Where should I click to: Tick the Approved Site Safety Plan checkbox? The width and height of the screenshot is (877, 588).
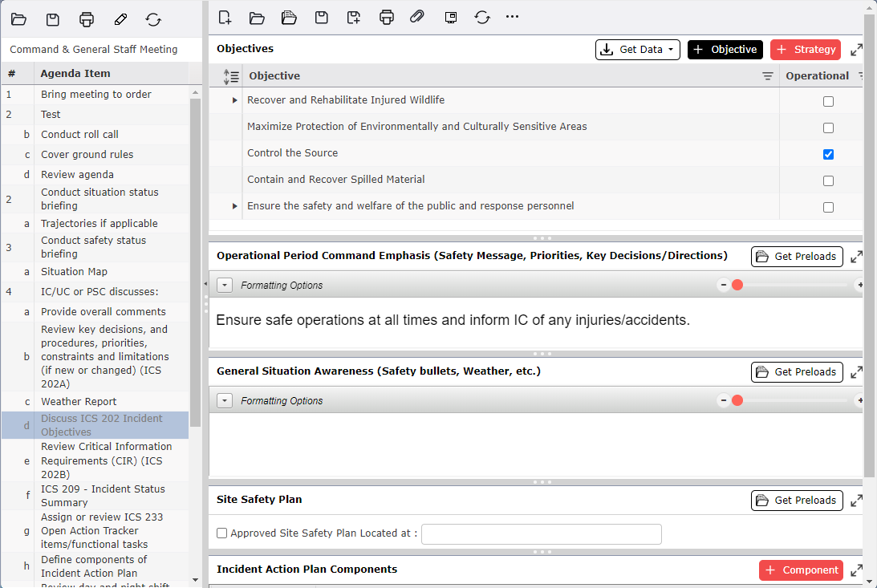click(222, 533)
